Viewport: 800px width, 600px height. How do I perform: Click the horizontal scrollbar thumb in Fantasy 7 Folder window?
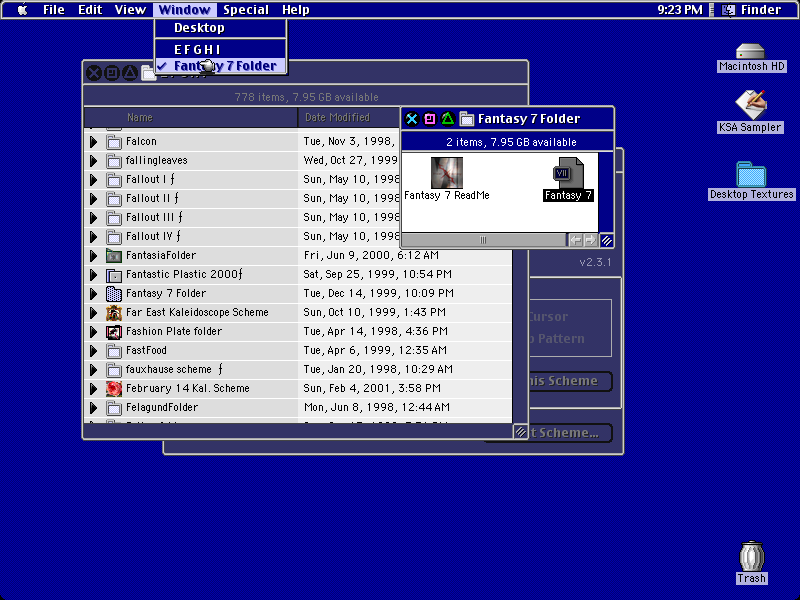(x=483, y=240)
